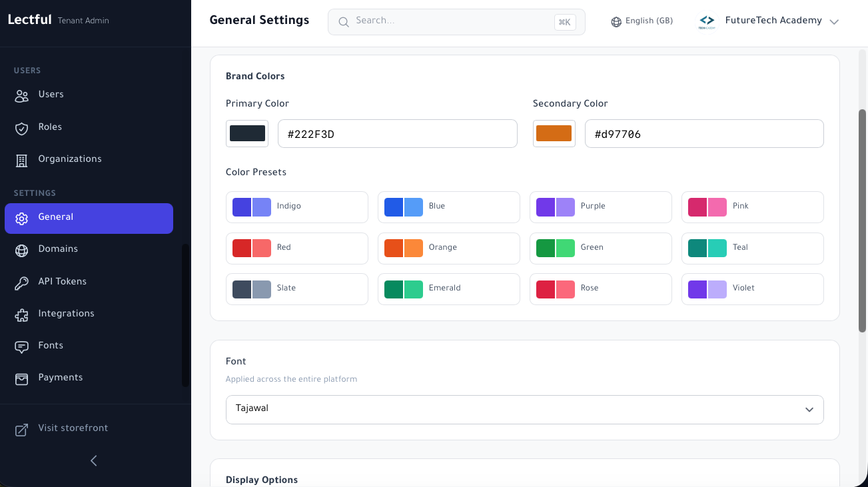Click the Lectful logo text

(29, 20)
